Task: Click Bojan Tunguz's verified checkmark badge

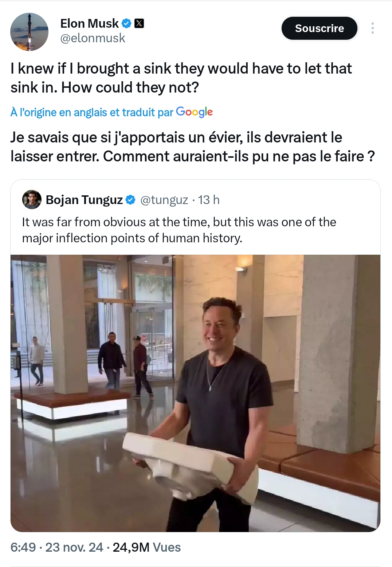Action: click(x=130, y=200)
